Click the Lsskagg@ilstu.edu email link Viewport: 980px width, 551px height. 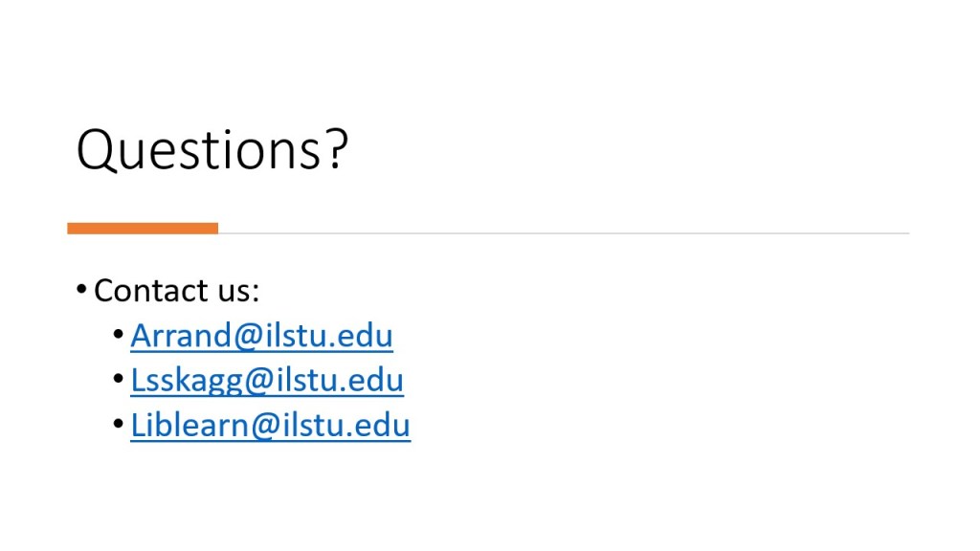point(267,381)
